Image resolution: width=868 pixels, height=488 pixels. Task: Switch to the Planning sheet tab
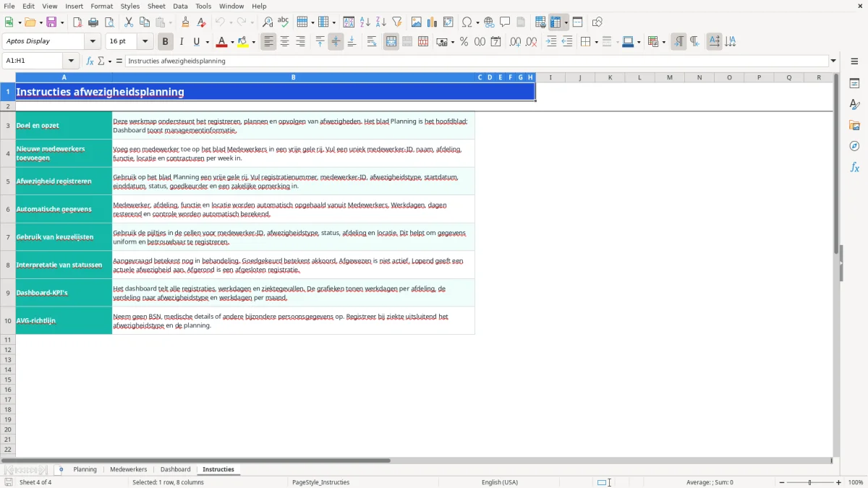point(85,470)
